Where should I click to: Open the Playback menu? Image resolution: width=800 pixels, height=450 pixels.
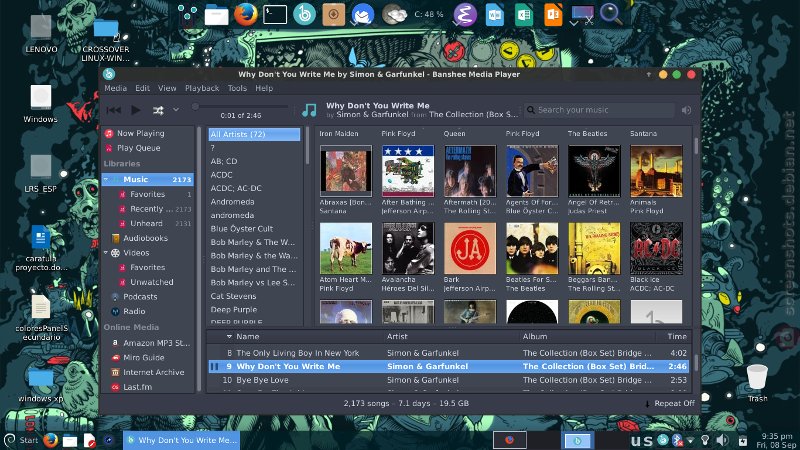(x=202, y=88)
